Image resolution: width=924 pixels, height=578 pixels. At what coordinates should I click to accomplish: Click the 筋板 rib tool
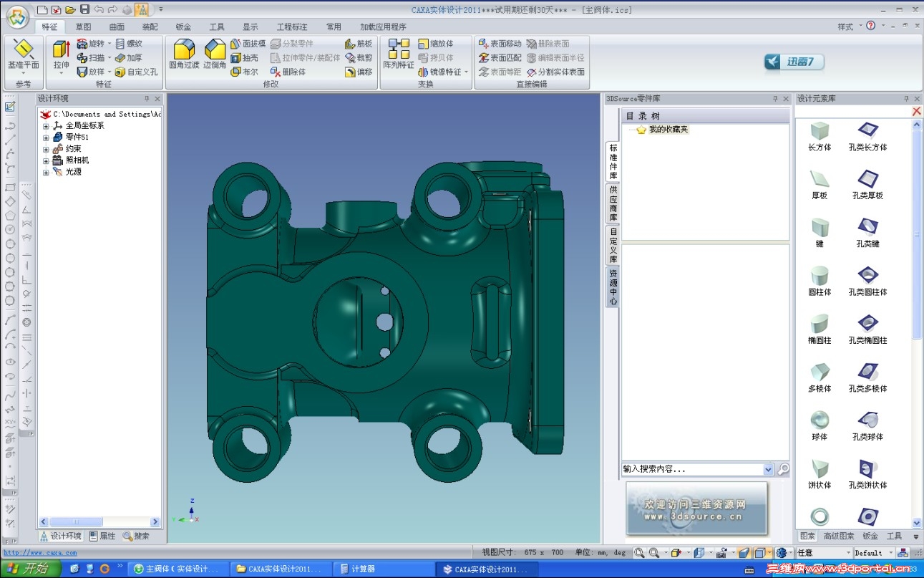point(359,44)
